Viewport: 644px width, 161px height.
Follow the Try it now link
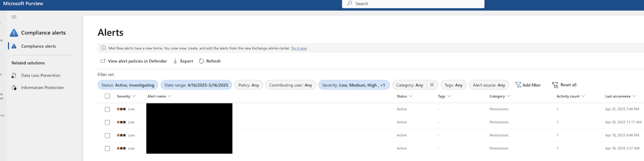299,48
